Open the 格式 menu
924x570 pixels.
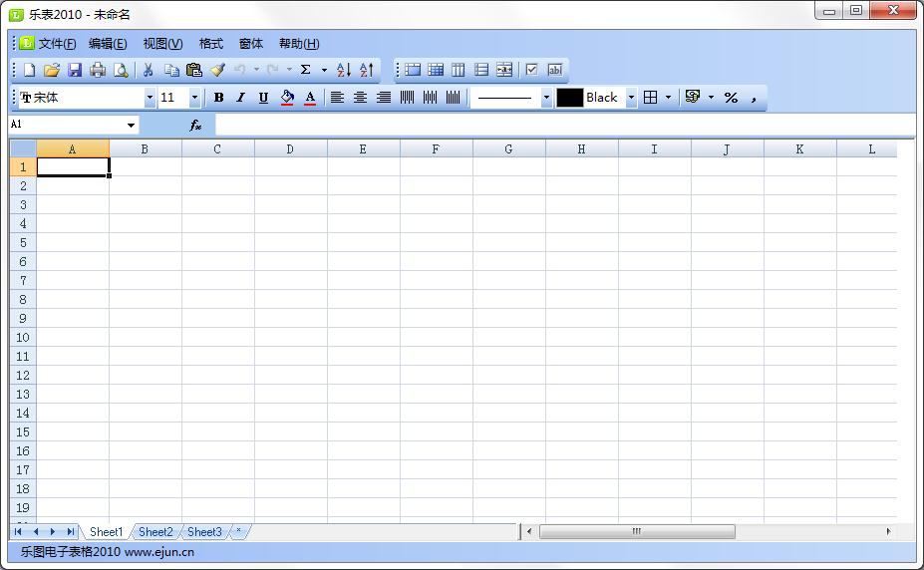[211, 44]
